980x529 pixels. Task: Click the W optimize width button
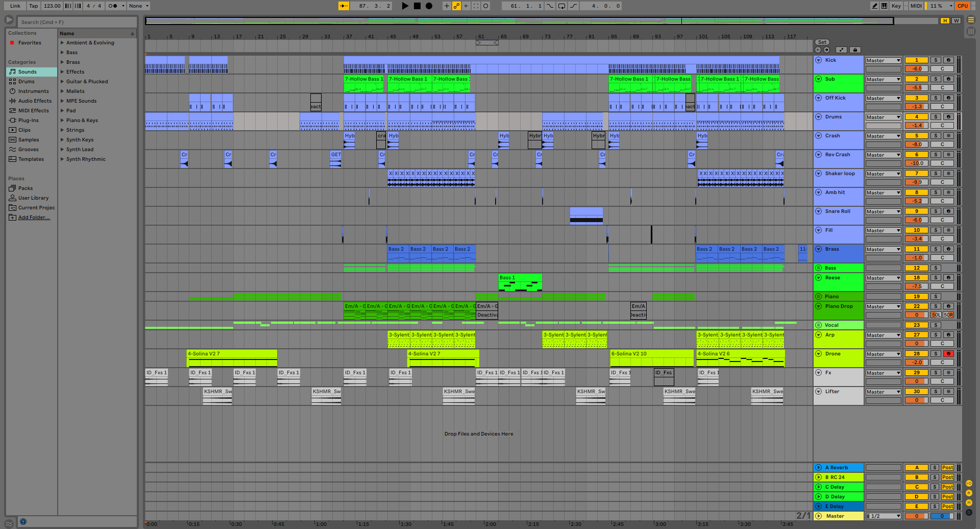tap(956, 21)
